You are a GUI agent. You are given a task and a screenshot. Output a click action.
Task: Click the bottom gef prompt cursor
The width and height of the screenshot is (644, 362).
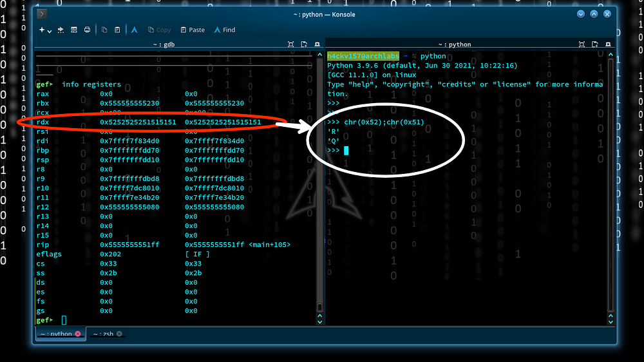point(64,320)
